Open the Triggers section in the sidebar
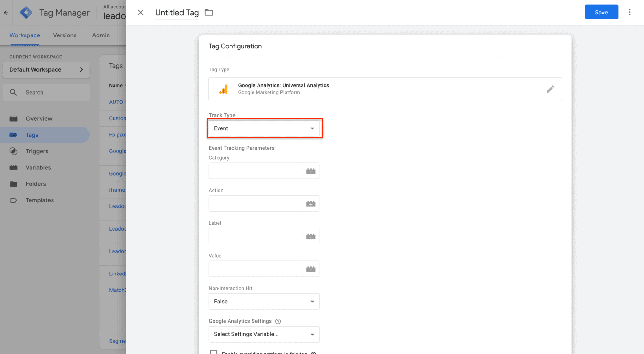This screenshot has height=354, width=644. coord(37,151)
